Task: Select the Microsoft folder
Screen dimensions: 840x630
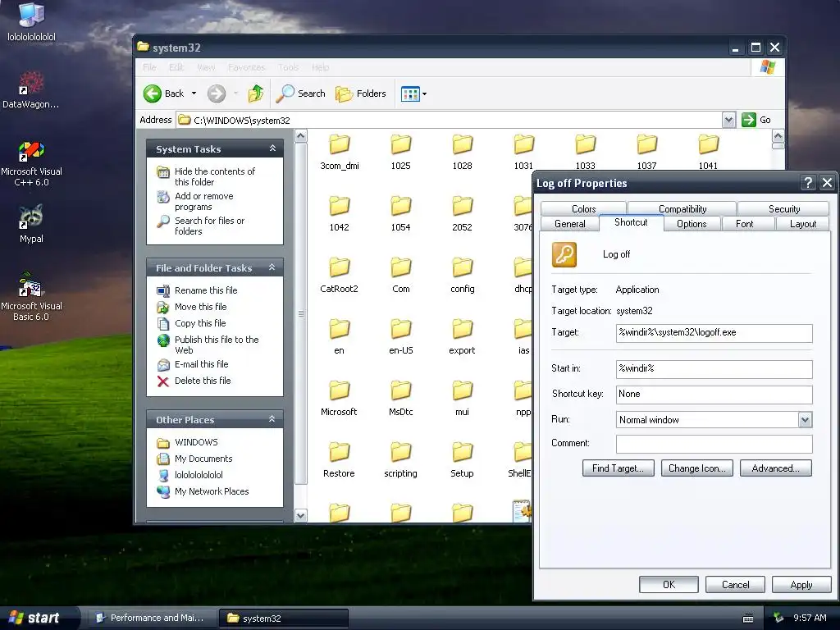Action: point(339,399)
